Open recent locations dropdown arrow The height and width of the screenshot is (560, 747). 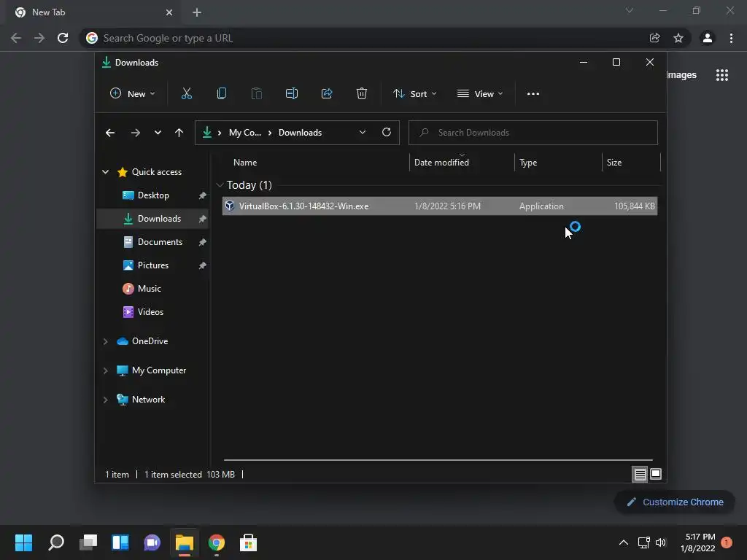[158, 133]
